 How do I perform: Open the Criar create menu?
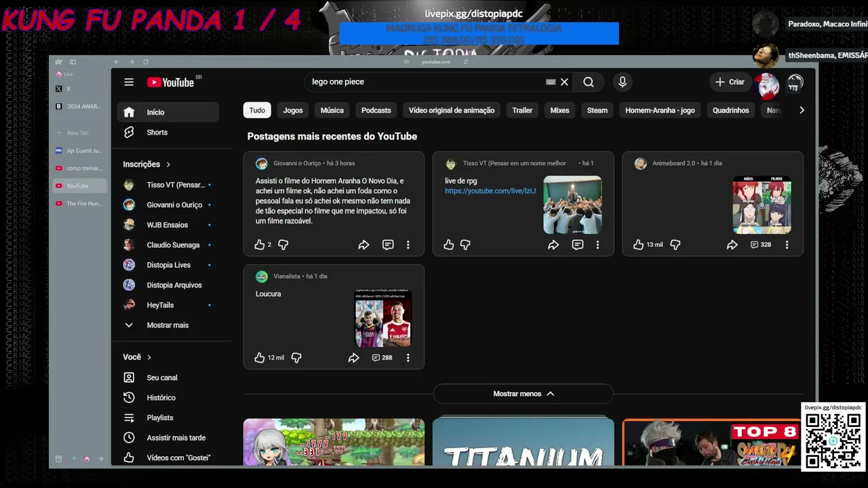[x=730, y=82]
